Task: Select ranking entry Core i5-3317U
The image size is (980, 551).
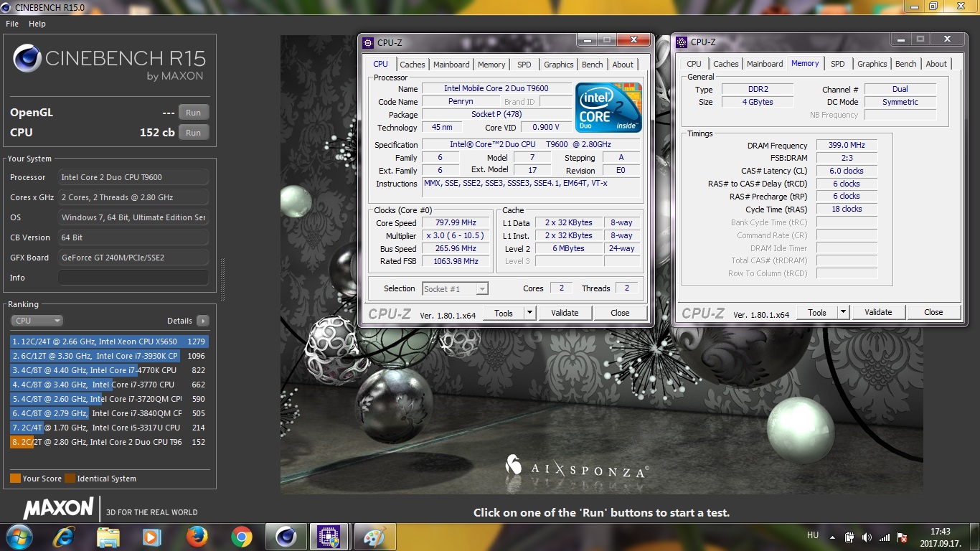Action: coord(109,428)
